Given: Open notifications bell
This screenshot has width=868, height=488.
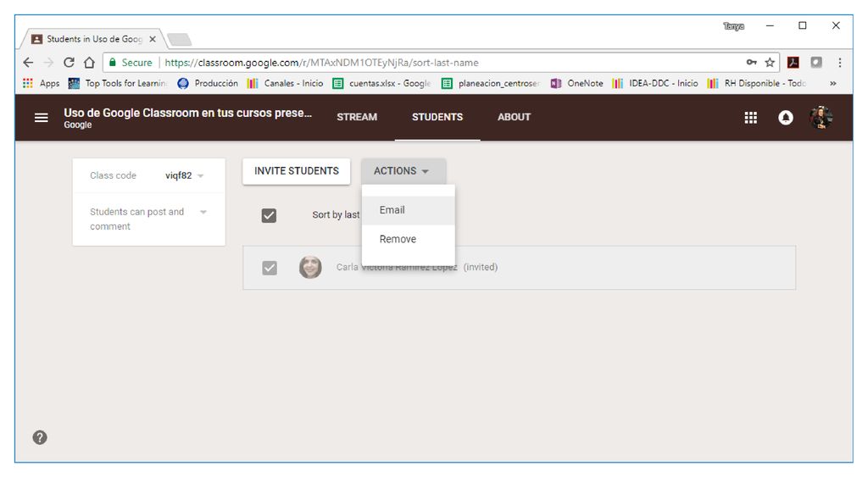Looking at the screenshot, I should coord(786,117).
